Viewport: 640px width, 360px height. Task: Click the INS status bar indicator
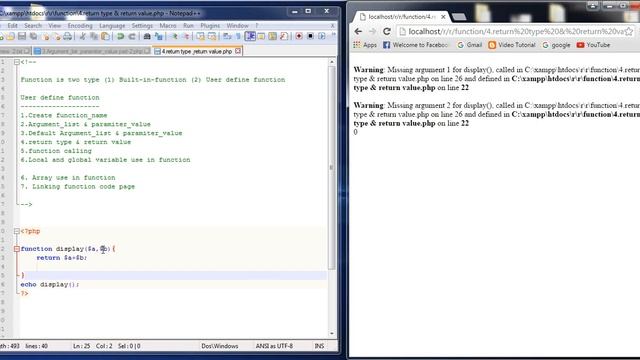coord(319,346)
